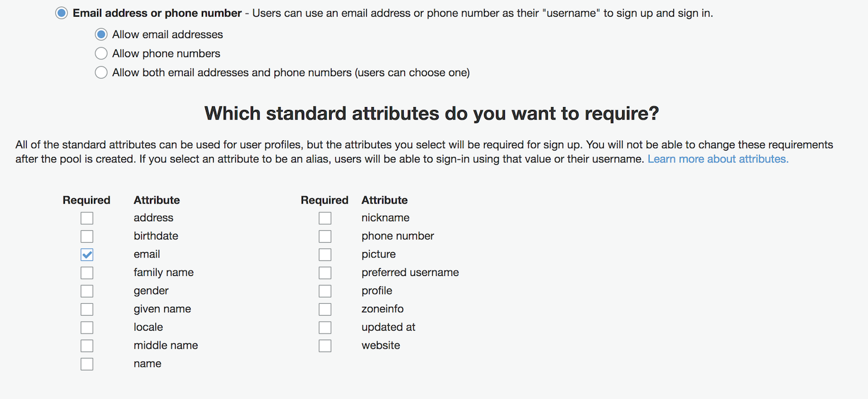Require the preferred username attribute

point(324,272)
